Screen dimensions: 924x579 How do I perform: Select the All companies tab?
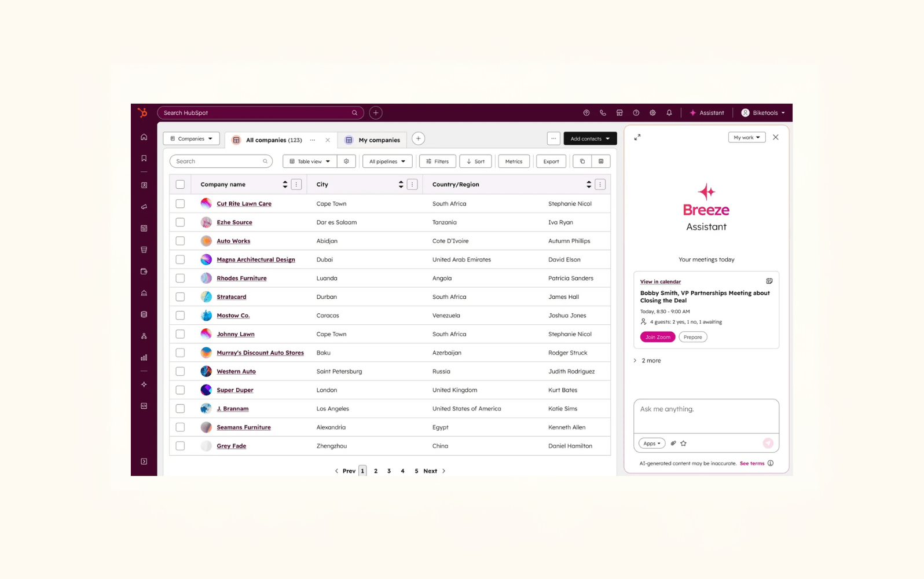273,140
